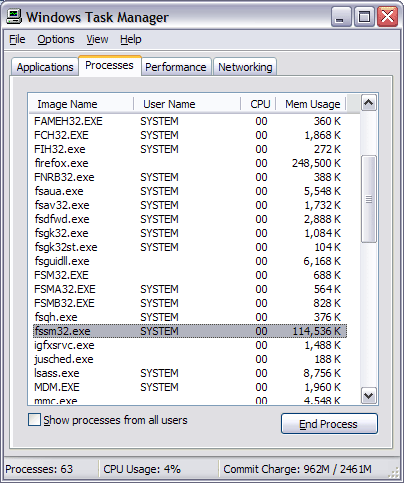The height and width of the screenshot is (483, 404).
Task: Select the FSMA32.EXE process
Action: pos(190,289)
